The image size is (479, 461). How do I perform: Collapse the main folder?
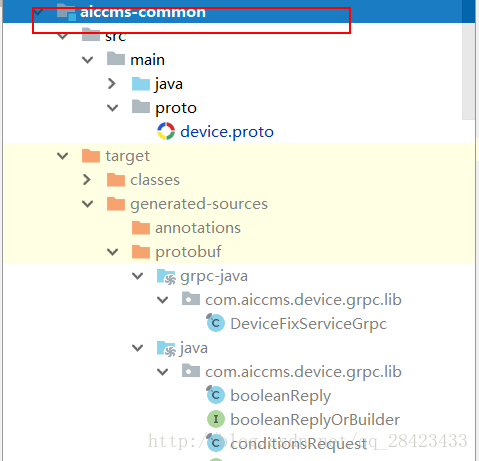pyautogui.click(x=88, y=60)
